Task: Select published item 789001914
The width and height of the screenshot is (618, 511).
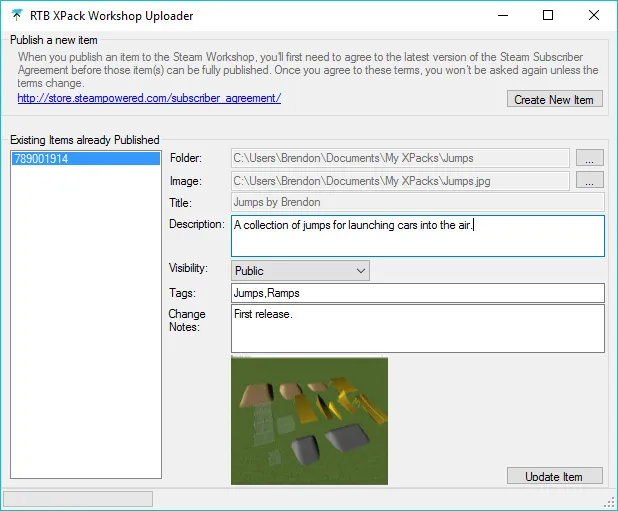Action: pyautogui.click(x=86, y=159)
